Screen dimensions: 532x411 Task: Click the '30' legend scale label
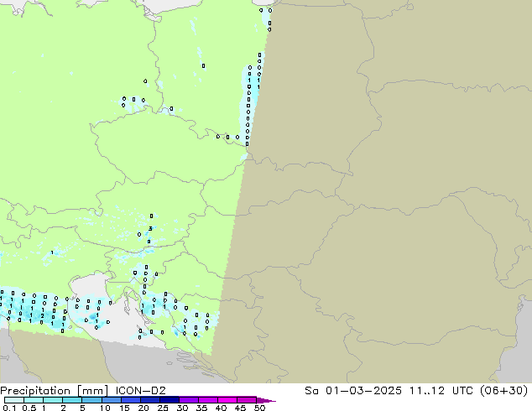(182, 408)
